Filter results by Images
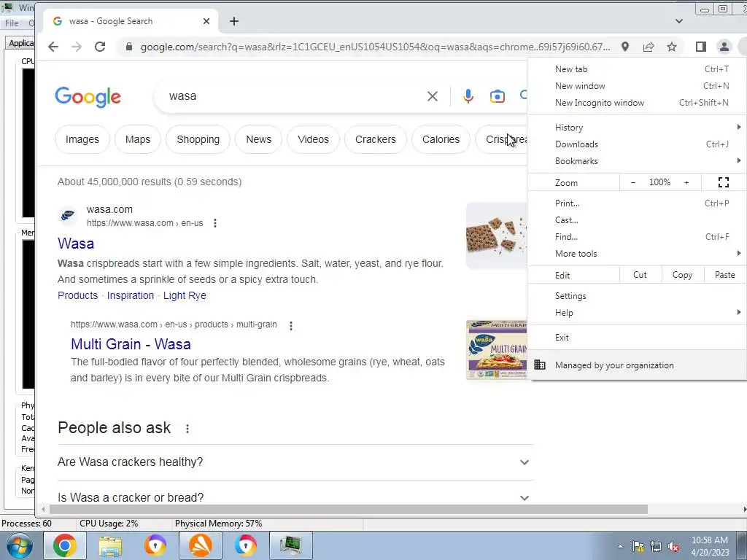Screen dimensions: 747x560 pyautogui.click(x=82, y=139)
